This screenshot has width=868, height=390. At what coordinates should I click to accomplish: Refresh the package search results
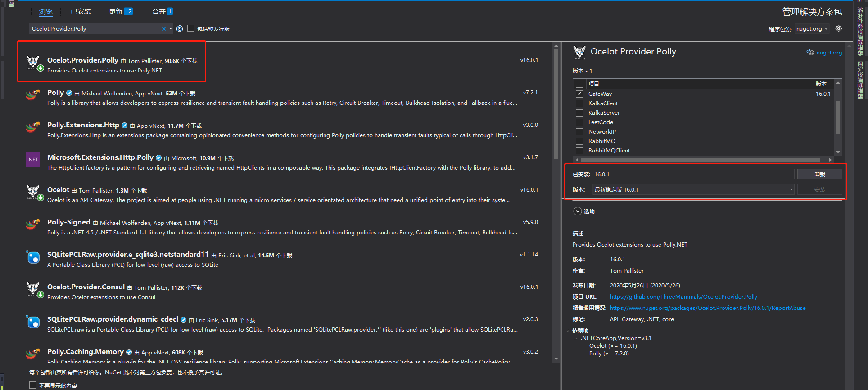pyautogui.click(x=180, y=29)
